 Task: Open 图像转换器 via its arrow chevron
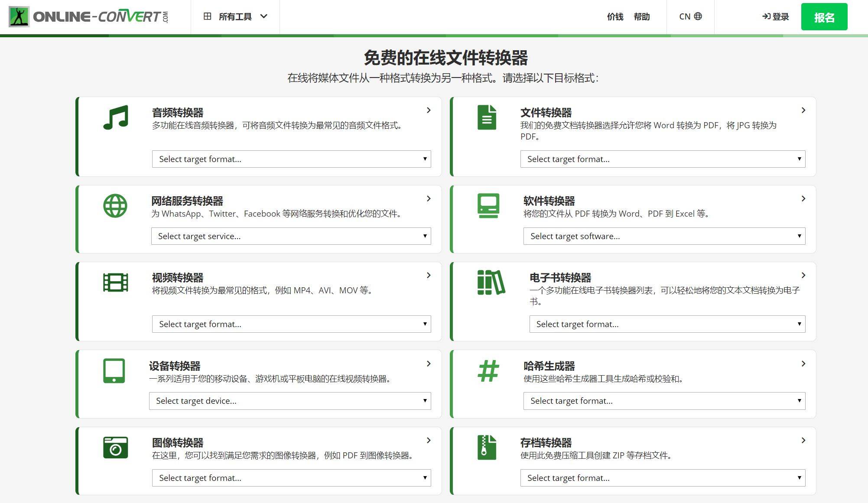point(429,440)
